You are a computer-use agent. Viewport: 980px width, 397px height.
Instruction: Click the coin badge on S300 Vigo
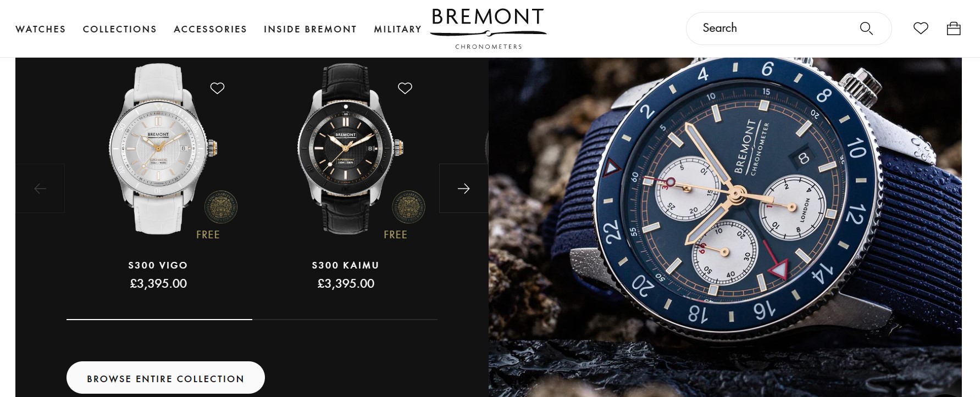click(221, 207)
